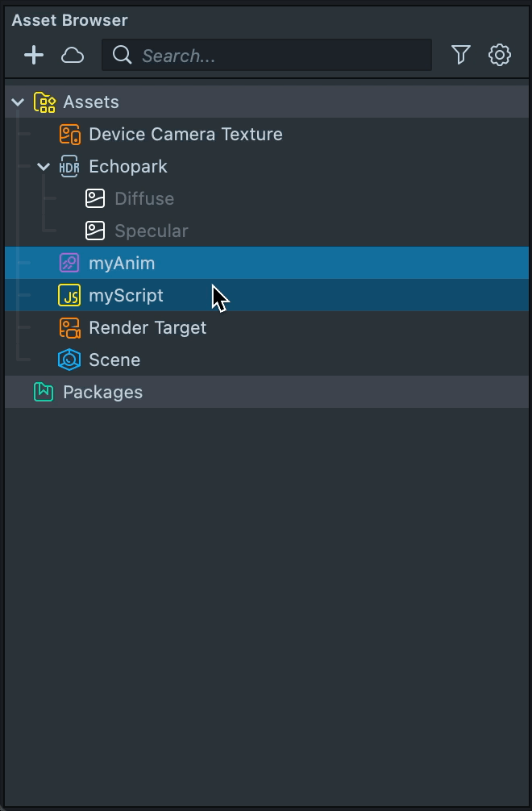
Task: Open Asset Browser settings gear
Action: [500, 55]
